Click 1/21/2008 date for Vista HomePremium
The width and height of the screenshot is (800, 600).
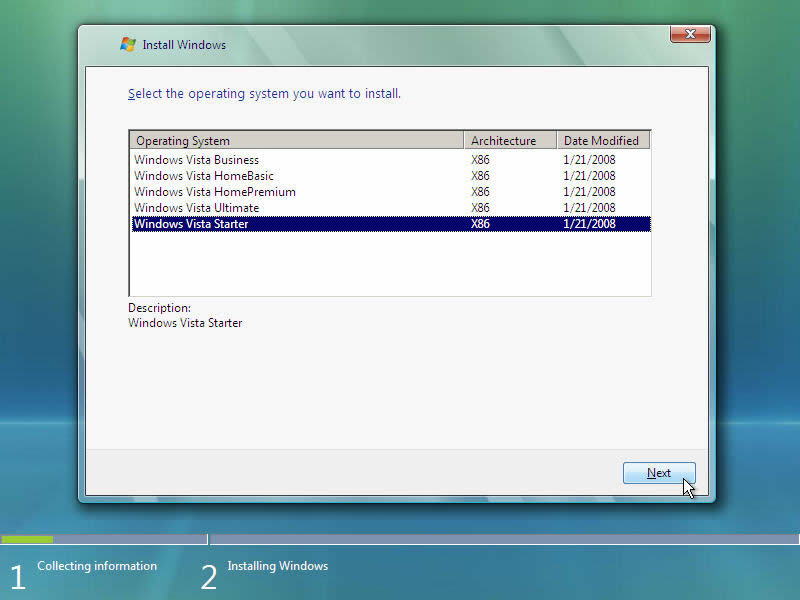[589, 192]
